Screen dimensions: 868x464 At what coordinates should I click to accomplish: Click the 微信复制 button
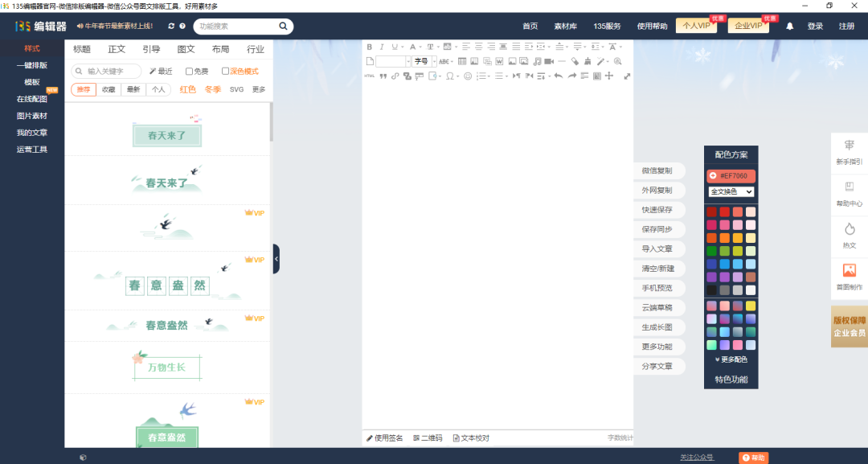(657, 170)
